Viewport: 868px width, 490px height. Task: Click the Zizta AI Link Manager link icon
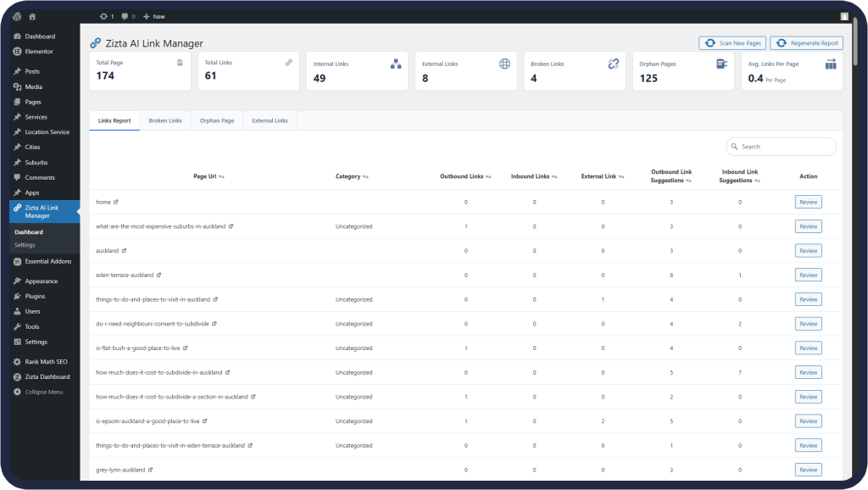[19, 209]
